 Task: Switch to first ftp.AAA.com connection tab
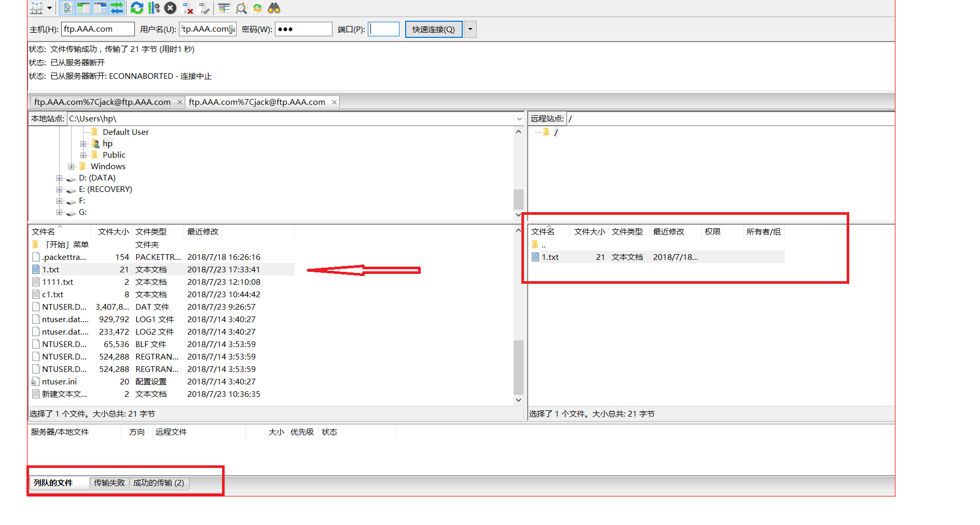[x=102, y=102]
